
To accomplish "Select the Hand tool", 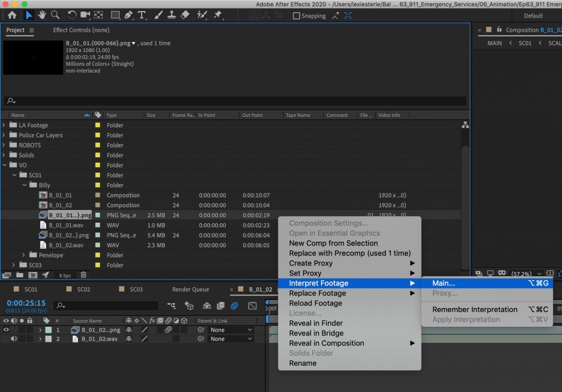I will pos(42,15).
